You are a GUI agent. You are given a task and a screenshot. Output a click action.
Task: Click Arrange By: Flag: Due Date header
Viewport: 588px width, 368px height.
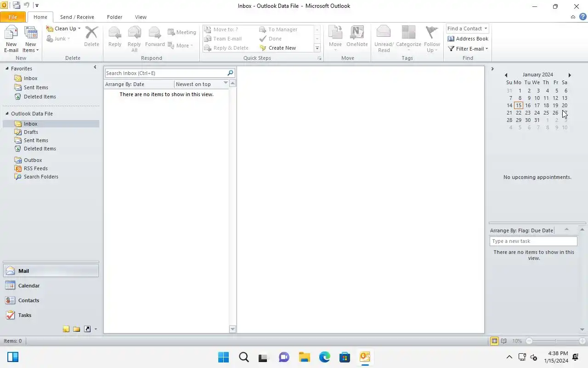pos(522,230)
